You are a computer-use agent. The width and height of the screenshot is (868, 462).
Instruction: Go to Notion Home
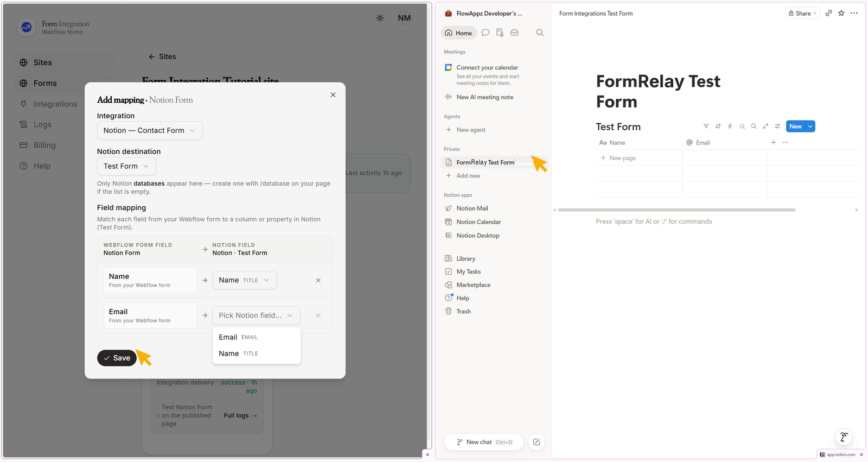click(x=458, y=33)
